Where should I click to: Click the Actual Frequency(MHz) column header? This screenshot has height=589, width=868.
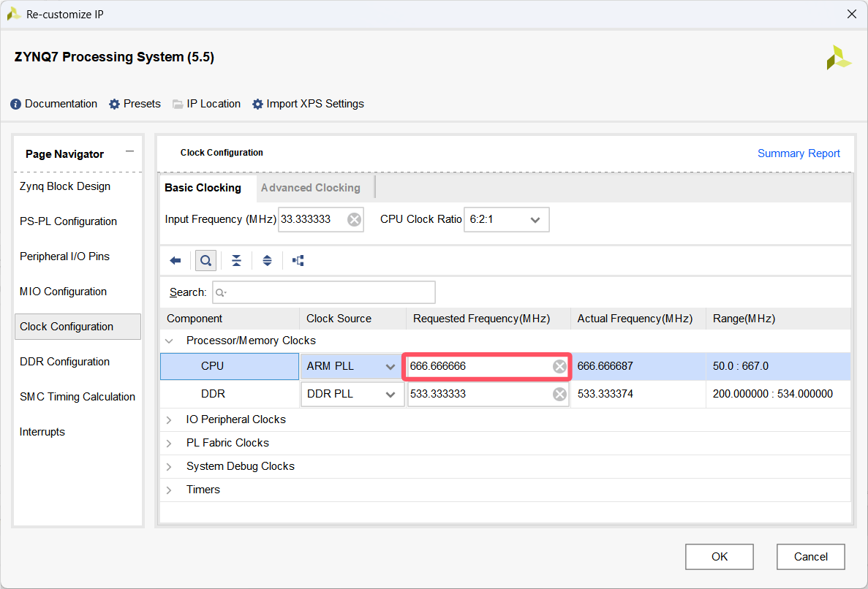pyautogui.click(x=638, y=319)
